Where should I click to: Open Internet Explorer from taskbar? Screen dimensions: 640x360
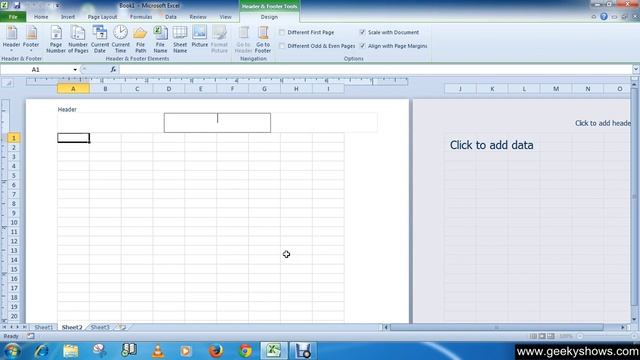[41, 351]
